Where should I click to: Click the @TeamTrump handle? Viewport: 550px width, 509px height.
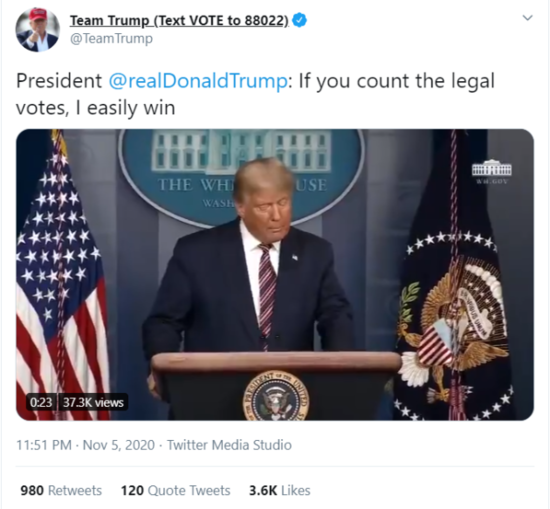tap(112, 38)
